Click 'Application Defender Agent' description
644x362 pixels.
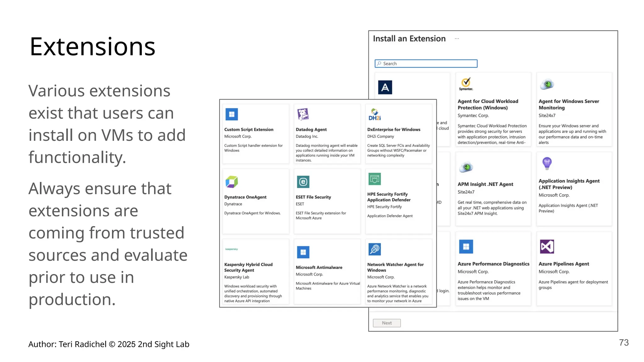[x=390, y=216]
